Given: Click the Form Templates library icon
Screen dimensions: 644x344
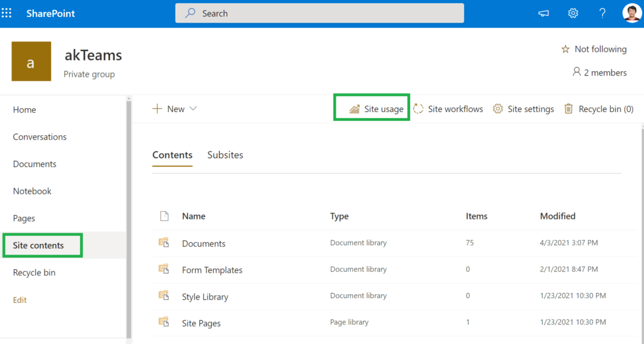Looking at the screenshot, I should (x=164, y=269).
